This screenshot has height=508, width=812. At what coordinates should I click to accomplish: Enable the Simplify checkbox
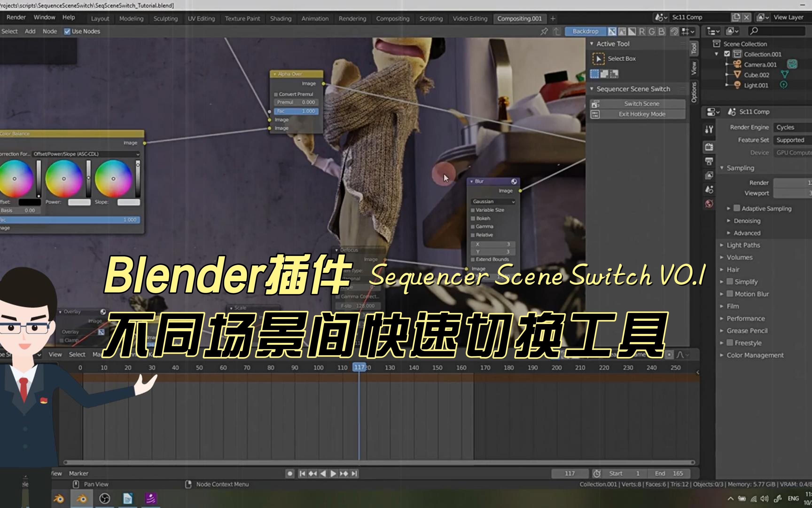click(730, 282)
